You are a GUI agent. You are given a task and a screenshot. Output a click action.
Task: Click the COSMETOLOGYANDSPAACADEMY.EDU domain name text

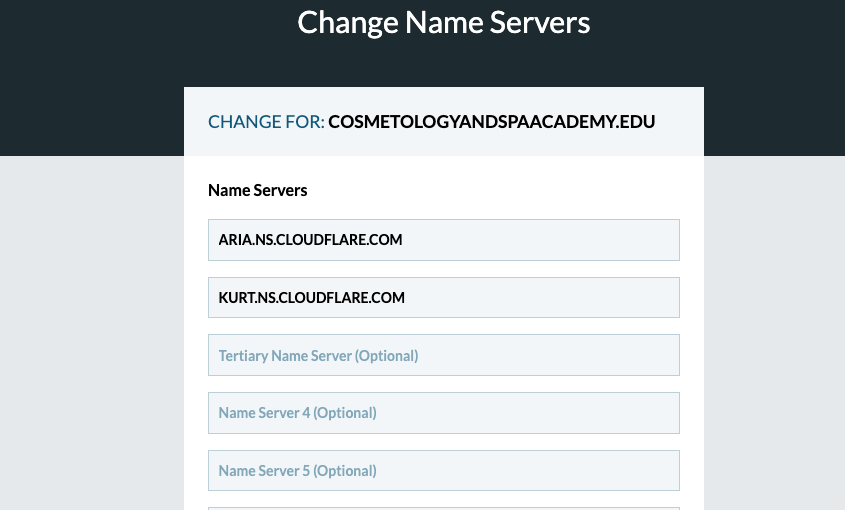(491, 122)
